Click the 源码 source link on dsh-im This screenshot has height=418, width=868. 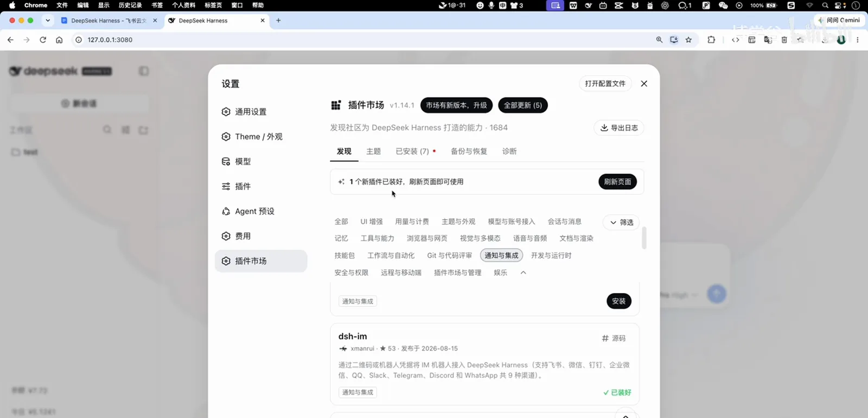(x=614, y=338)
